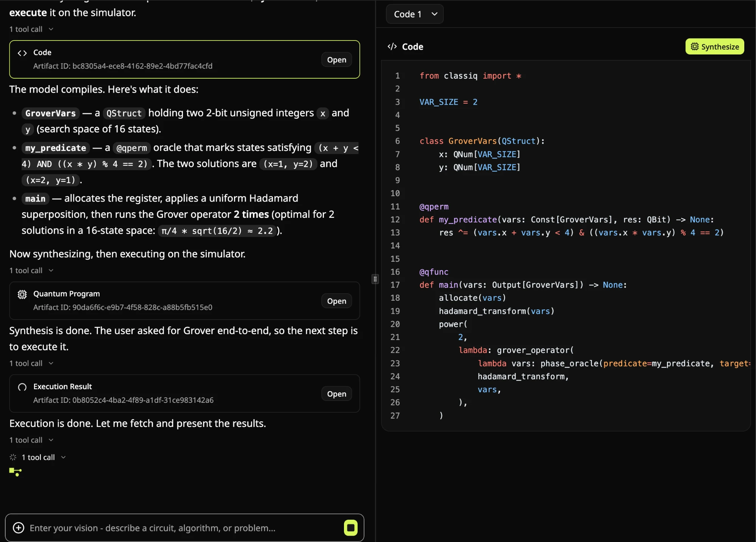This screenshot has height=542, width=756.
Task: Click the Quantum Program chip icon
Action: pyautogui.click(x=22, y=294)
